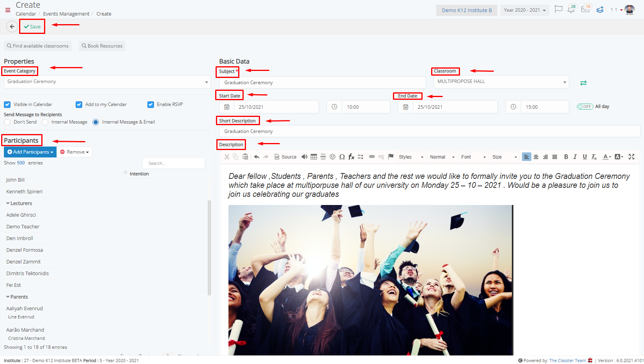This screenshot has height=364, width=644.
Task: Toggle Source view in the editor
Action: tap(285, 157)
